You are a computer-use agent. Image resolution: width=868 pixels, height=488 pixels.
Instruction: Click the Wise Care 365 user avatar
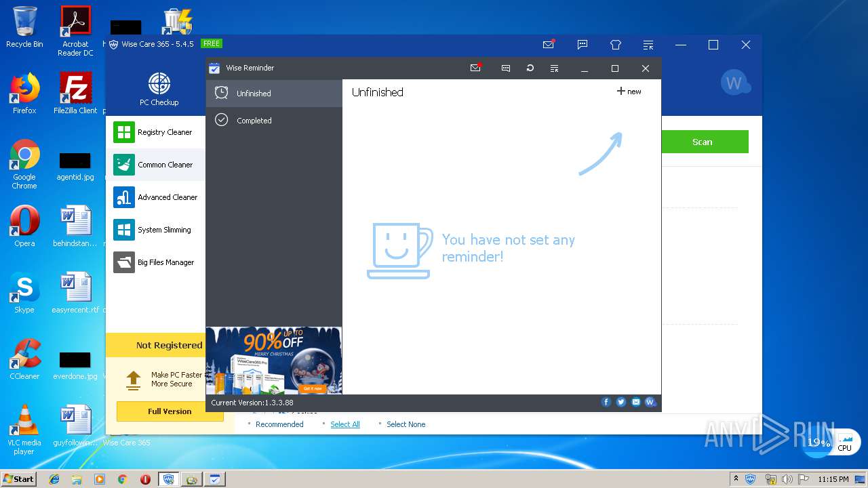[x=735, y=83]
